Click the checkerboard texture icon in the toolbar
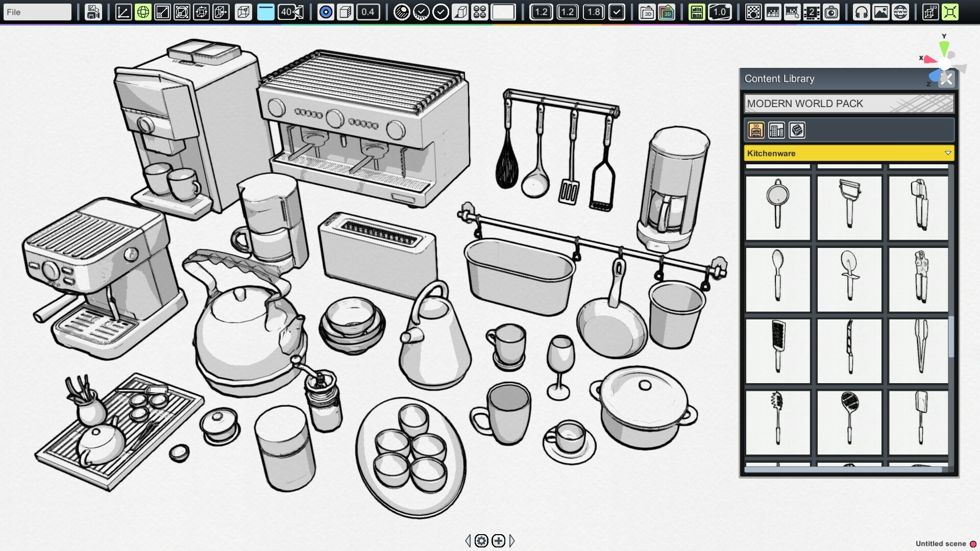 click(x=754, y=11)
